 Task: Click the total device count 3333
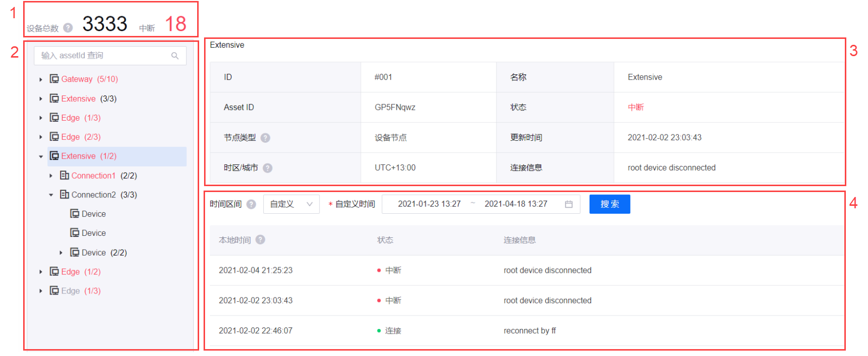tap(105, 24)
